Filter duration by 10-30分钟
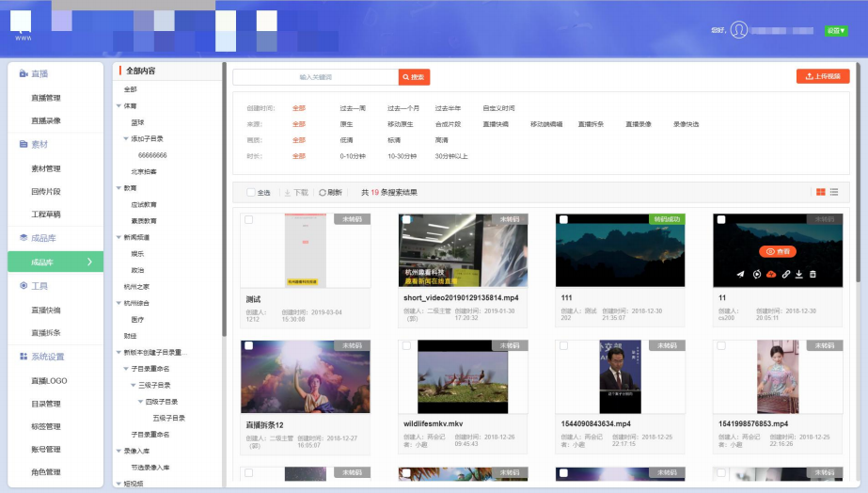Viewport: 868px width, 493px height. [x=402, y=156]
